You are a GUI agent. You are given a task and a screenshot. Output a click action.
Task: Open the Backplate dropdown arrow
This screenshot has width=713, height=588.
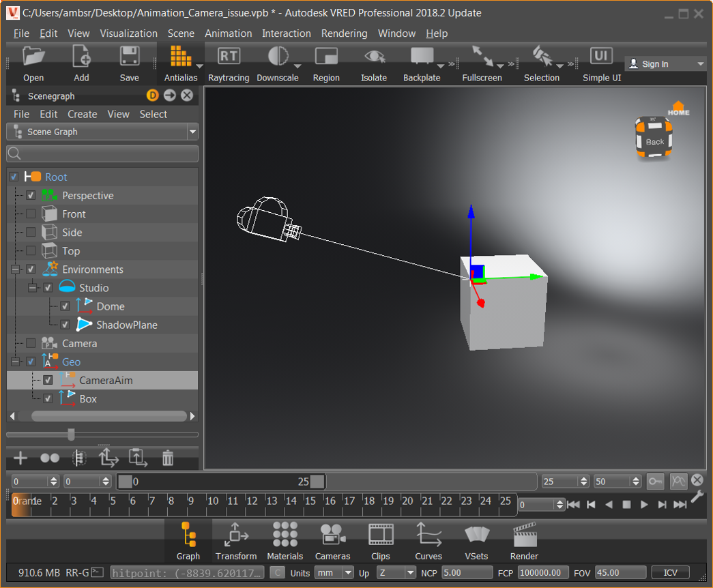[x=441, y=66]
